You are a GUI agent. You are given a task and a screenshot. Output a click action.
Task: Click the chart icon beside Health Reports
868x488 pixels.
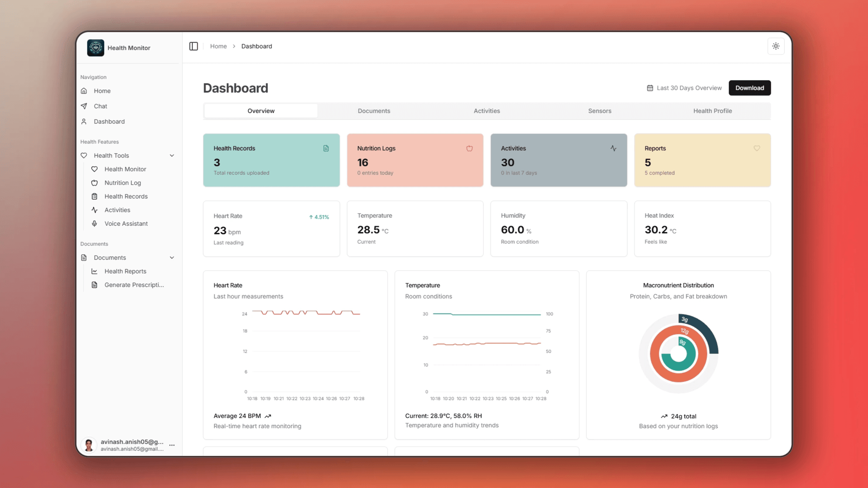[x=95, y=271]
